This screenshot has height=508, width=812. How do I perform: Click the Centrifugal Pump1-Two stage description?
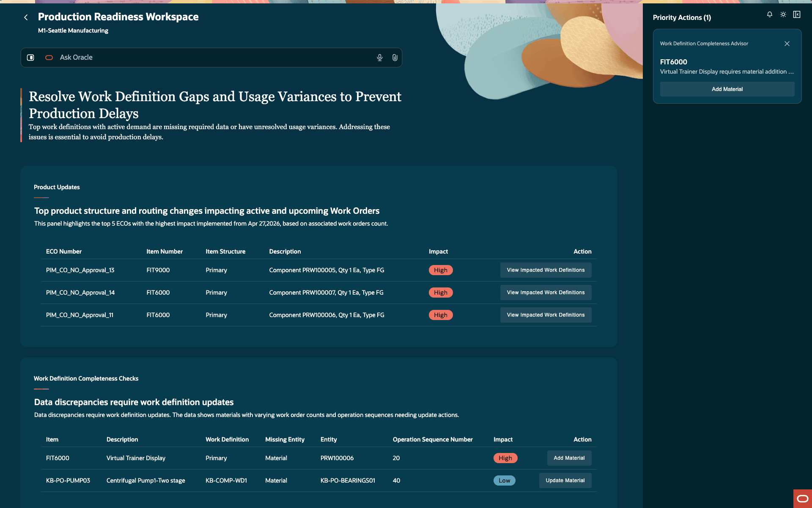click(x=145, y=480)
